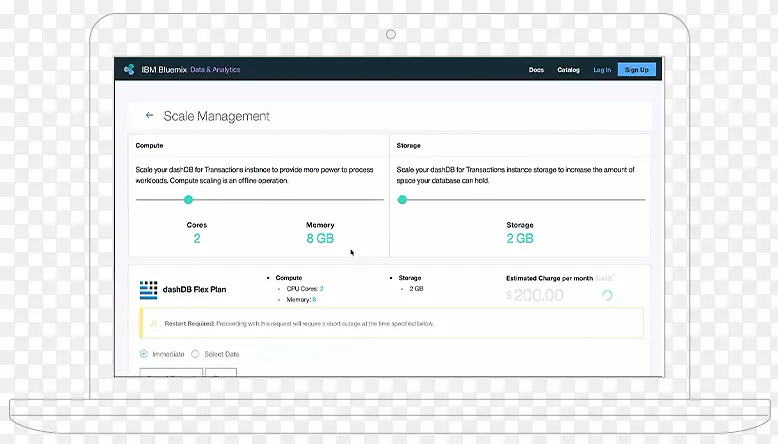
Task: Click the dashDB Flex Plan logo icon
Action: click(x=148, y=290)
